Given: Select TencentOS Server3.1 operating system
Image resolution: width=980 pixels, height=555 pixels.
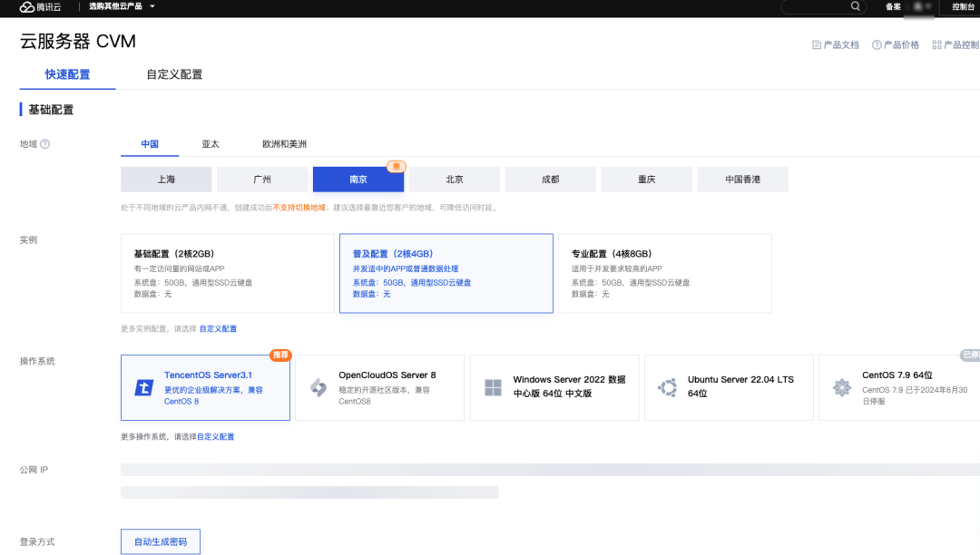Looking at the screenshot, I should tap(205, 388).
